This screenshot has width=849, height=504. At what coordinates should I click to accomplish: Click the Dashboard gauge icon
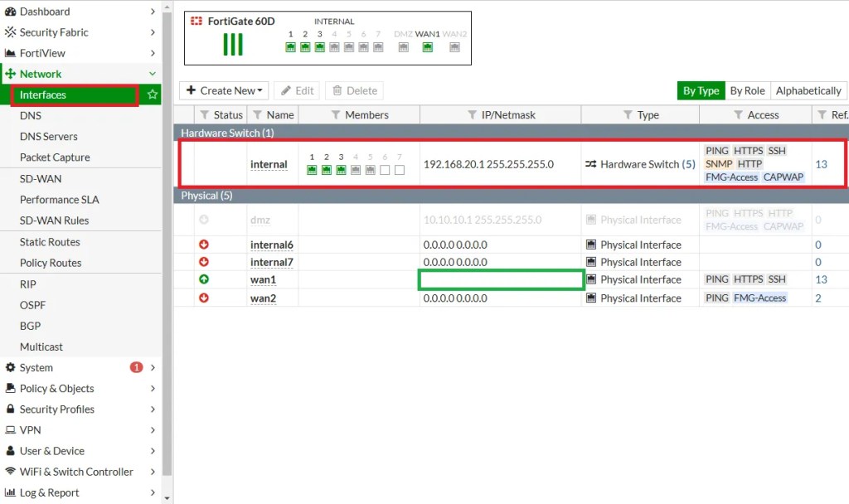tap(10, 12)
